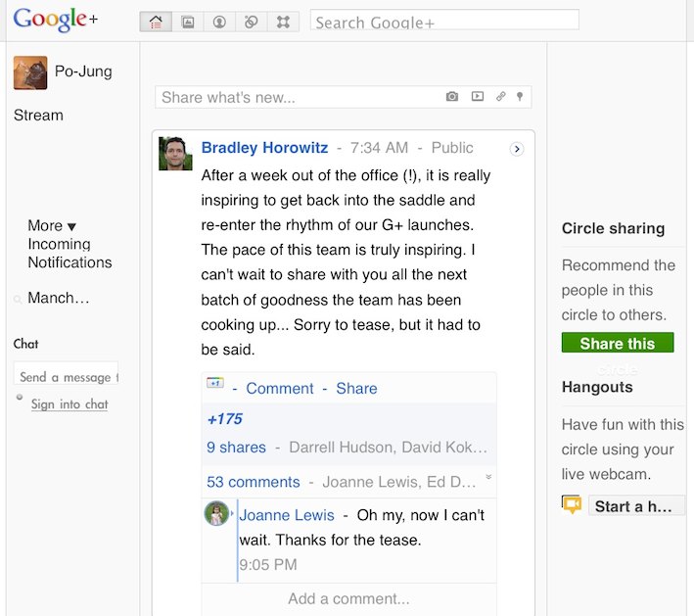Click the search magnifier beside Manch…
The image size is (694, 616).
pyautogui.click(x=18, y=300)
